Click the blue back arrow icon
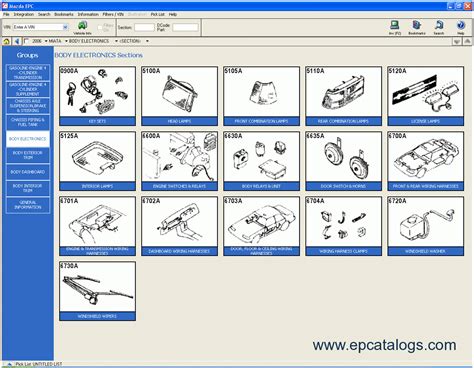The image size is (474, 368). (17, 41)
